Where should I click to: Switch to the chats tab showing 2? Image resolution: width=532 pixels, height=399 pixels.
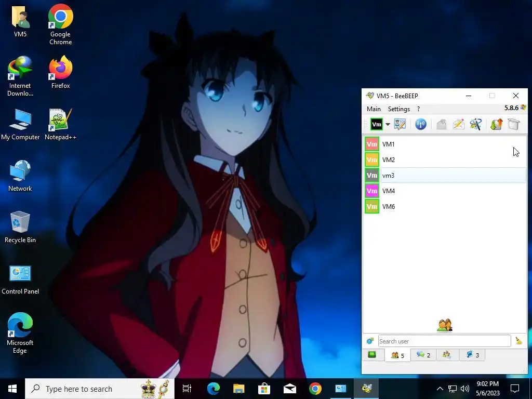click(x=423, y=355)
